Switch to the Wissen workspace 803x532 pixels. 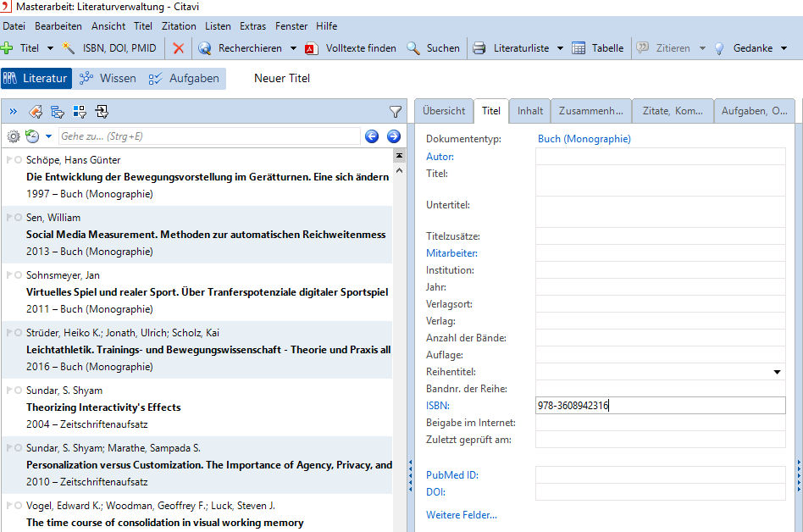pos(108,78)
